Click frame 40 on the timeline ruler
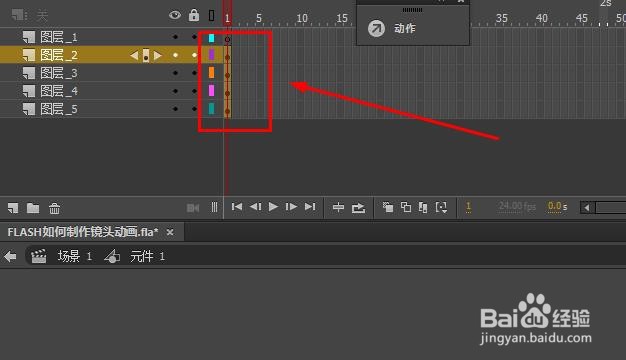626x360 pixels. pyautogui.click(x=541, y=18)
